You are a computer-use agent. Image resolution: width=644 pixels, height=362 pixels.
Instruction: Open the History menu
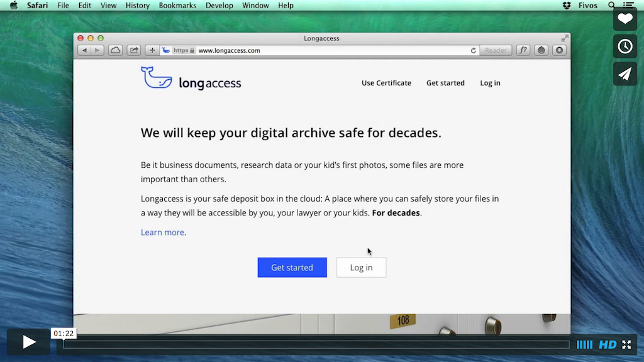pyautogui.click(x=138, y=5)
